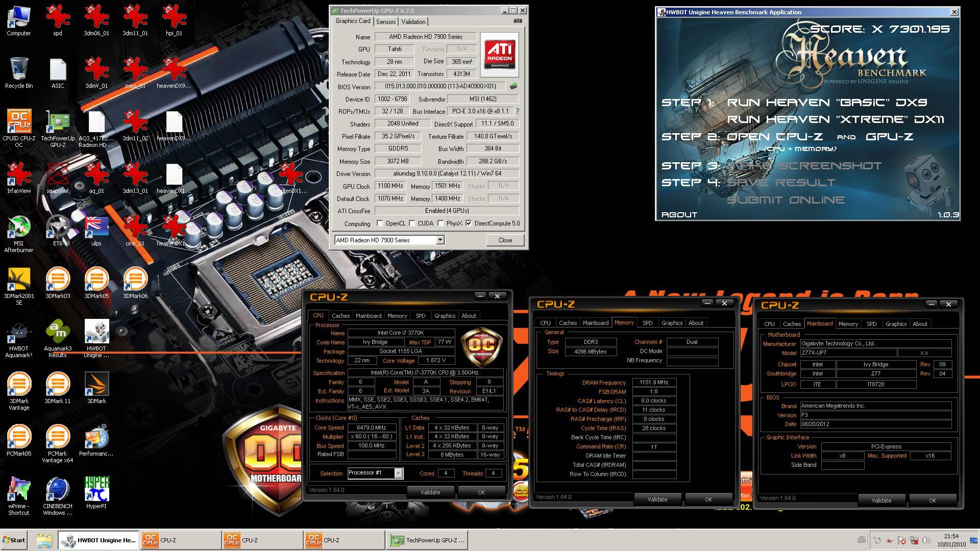This screenshot has width=980, height=551.
Task: Click the GPU Name field in GPU-Z
Action: pyautogui.click(x=426, y=37)
